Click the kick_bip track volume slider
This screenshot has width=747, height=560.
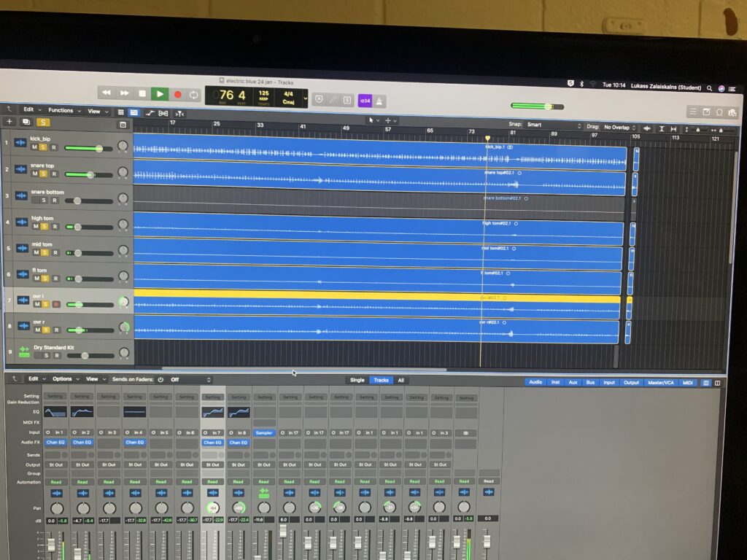click(x=88, y=149)
